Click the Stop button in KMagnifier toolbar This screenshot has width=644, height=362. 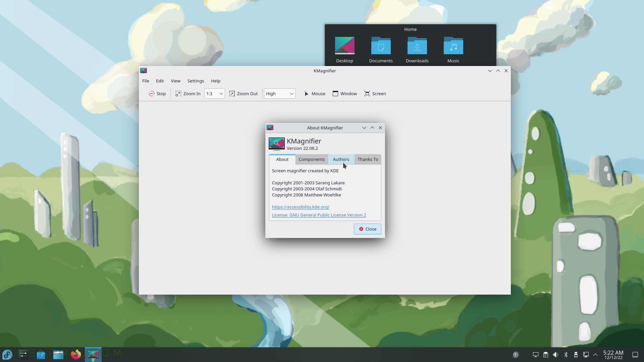click(x=157, y=94)
